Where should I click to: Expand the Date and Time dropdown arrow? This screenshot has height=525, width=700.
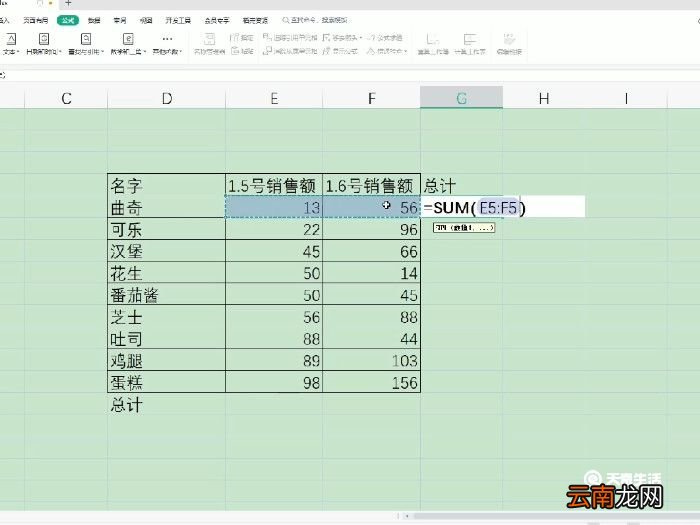60,52
